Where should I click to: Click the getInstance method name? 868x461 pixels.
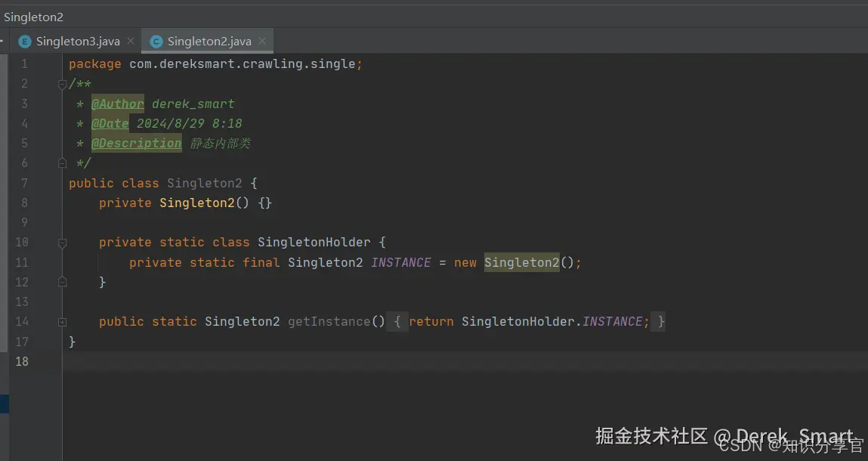(329, 321)
